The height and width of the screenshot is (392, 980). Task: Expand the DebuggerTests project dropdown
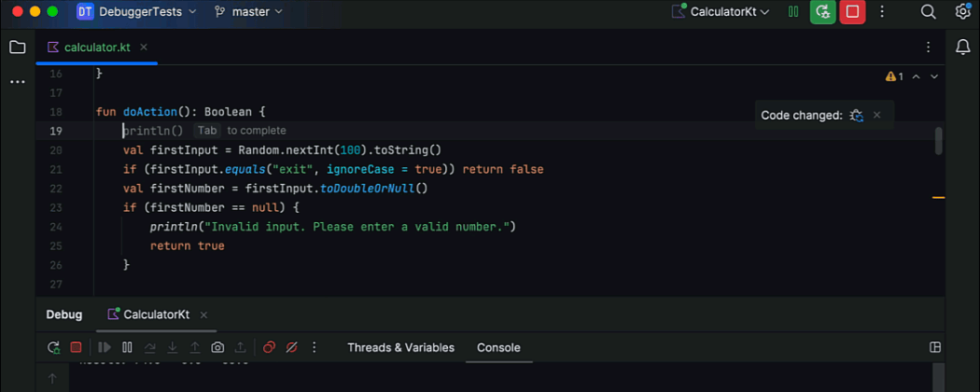coord(137,12)
